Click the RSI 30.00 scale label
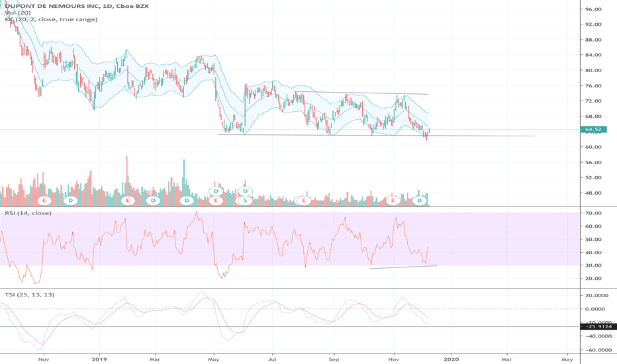The width and height of the screenshot is (617, 364). 593,265
